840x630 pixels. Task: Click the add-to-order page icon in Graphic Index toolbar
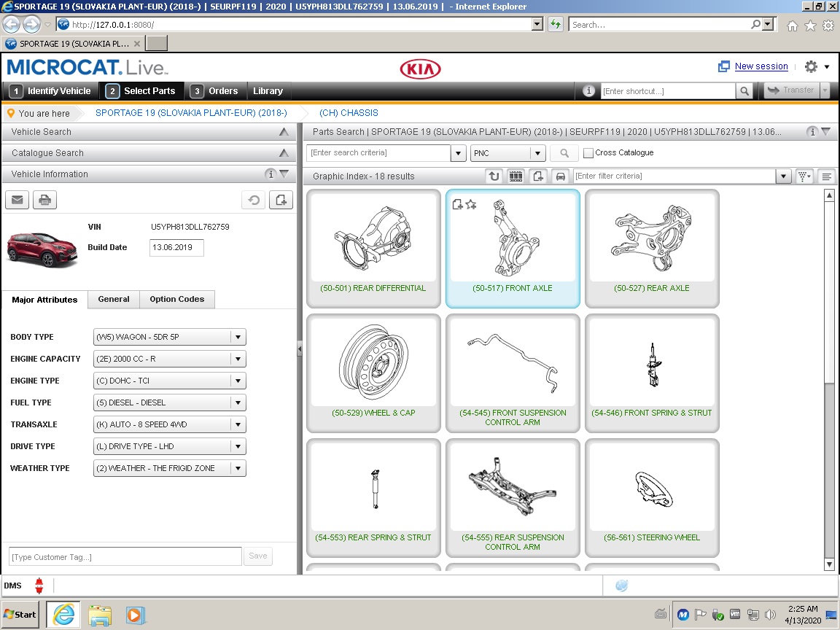[x=538, y=176]
